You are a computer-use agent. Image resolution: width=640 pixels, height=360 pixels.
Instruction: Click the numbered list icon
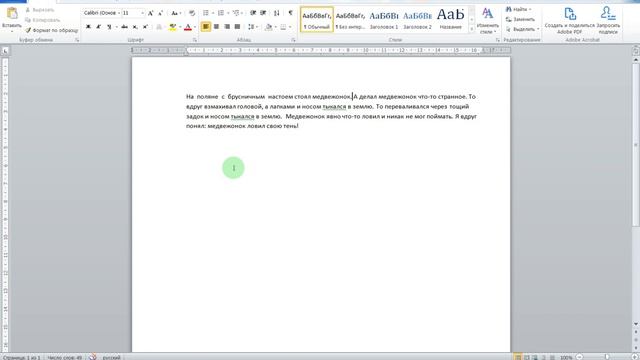(221, 13)
